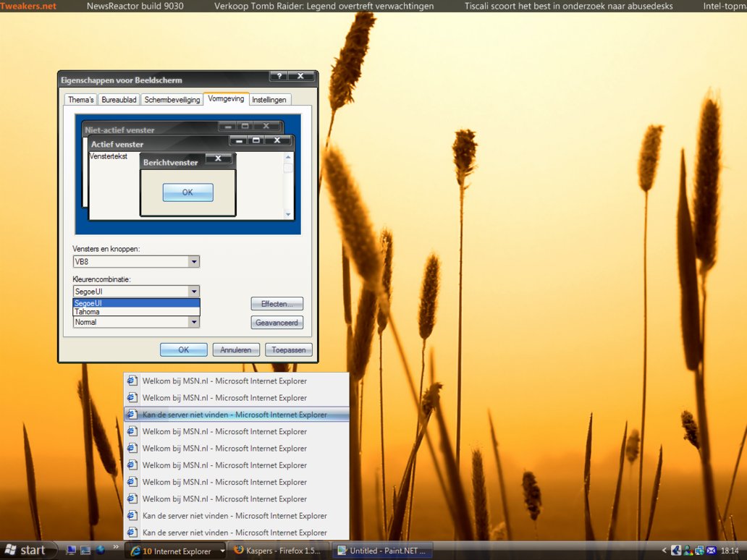Switch to the Schermbeveiliging tab
Viewport: 747px width, 560px height.
[172, 100]
